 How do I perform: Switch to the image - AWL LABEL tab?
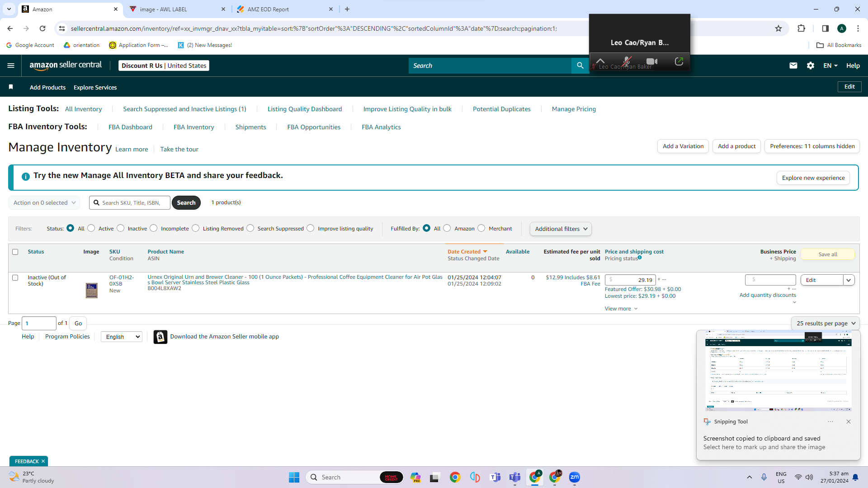pos(177,9)
